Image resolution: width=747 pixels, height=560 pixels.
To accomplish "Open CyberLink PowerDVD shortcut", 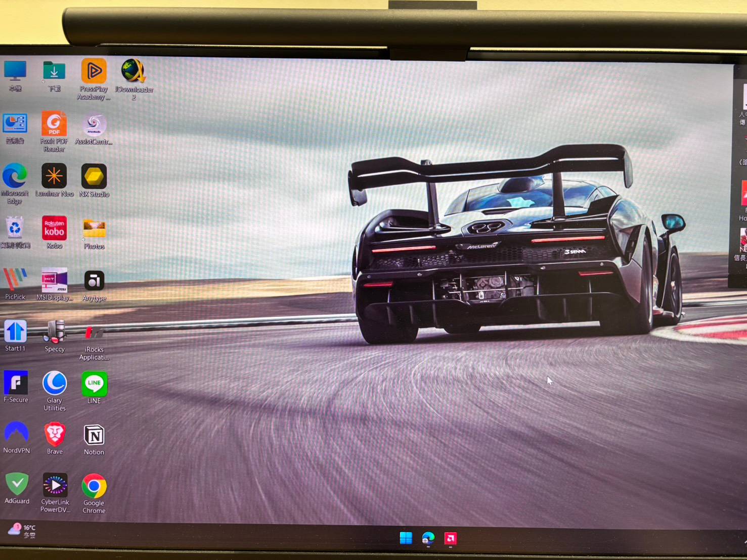I will click(x=55, y=486).
